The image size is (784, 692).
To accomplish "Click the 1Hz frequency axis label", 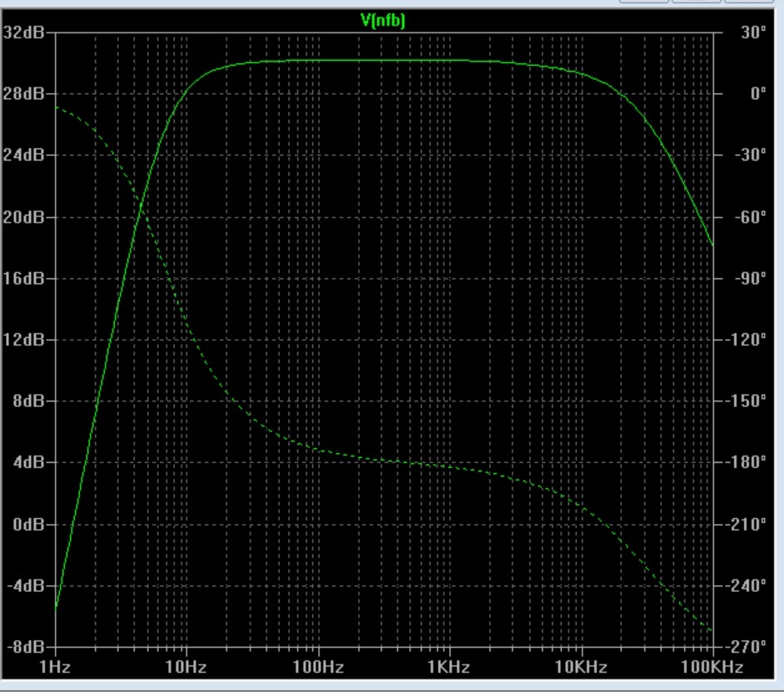I will [55, 667].
